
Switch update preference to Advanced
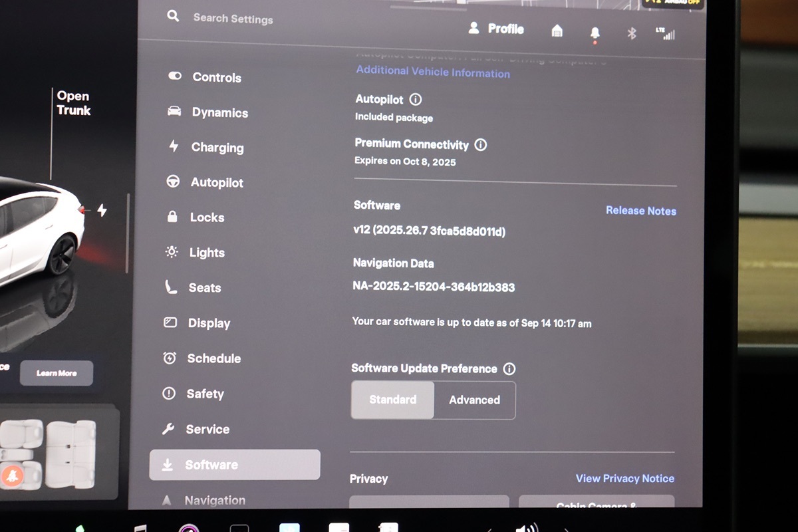coord(474,400)
